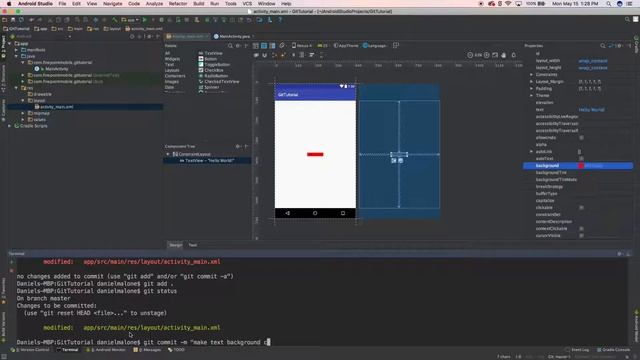Expand the Layout_Margin property group
The width and height of the screenshot is (640, 360).
click(x=531, y=82)
